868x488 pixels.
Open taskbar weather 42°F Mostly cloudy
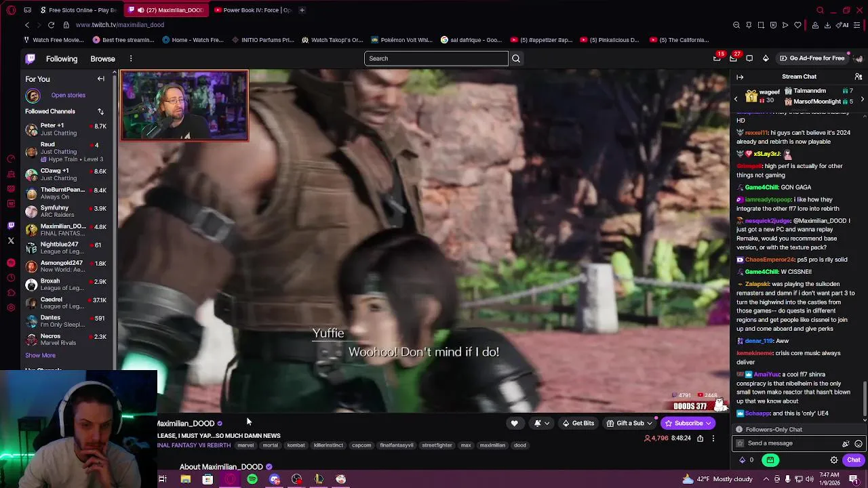point(717,479)
